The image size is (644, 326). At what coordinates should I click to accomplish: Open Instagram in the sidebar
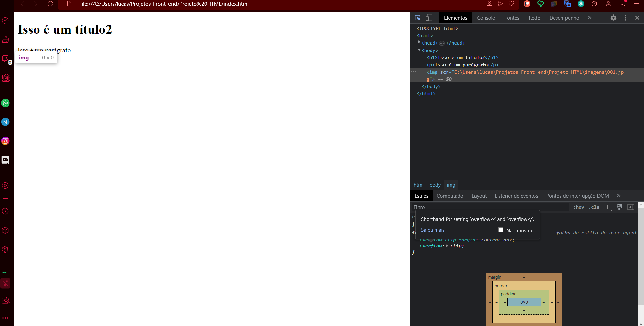tap(5, 141)
